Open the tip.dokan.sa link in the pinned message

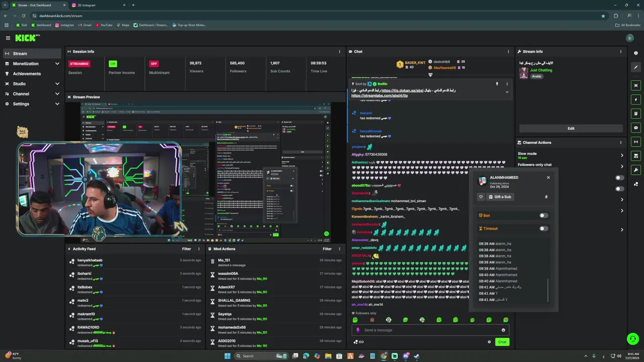402,90
